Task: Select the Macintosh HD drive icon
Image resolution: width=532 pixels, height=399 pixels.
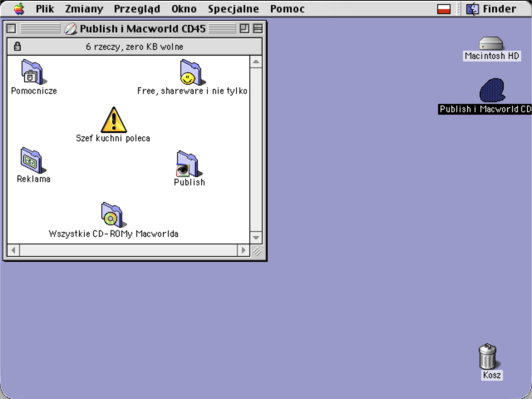Action: coord(491,43)
